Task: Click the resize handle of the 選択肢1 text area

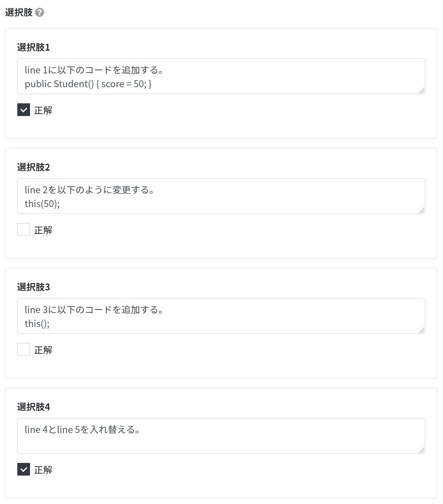Action: (422, 91)
